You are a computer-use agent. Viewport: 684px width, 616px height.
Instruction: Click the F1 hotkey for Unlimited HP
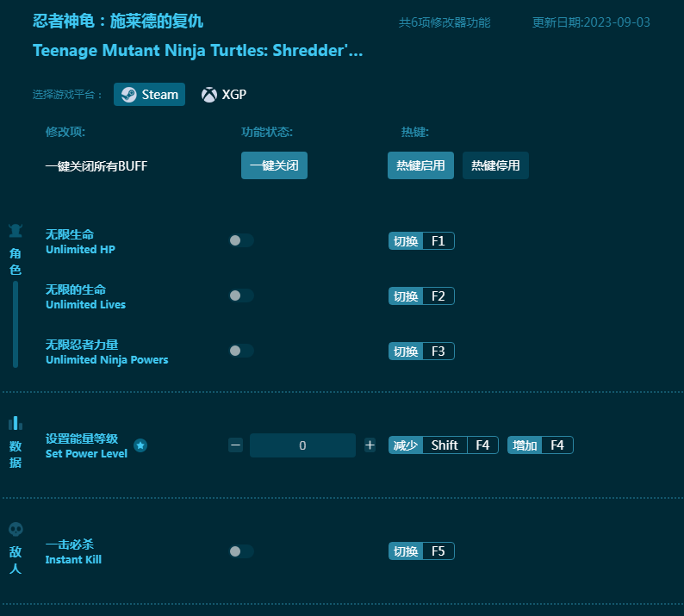421,241
